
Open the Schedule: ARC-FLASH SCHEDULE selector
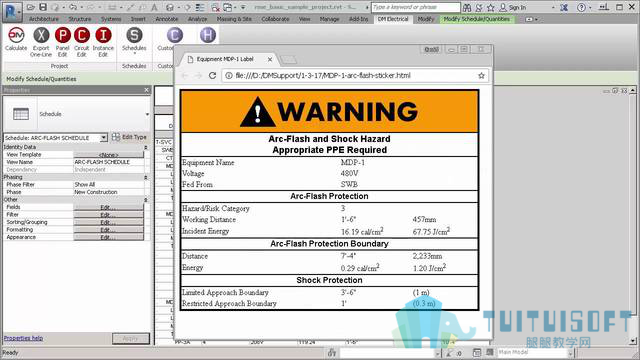click(56, 138)
